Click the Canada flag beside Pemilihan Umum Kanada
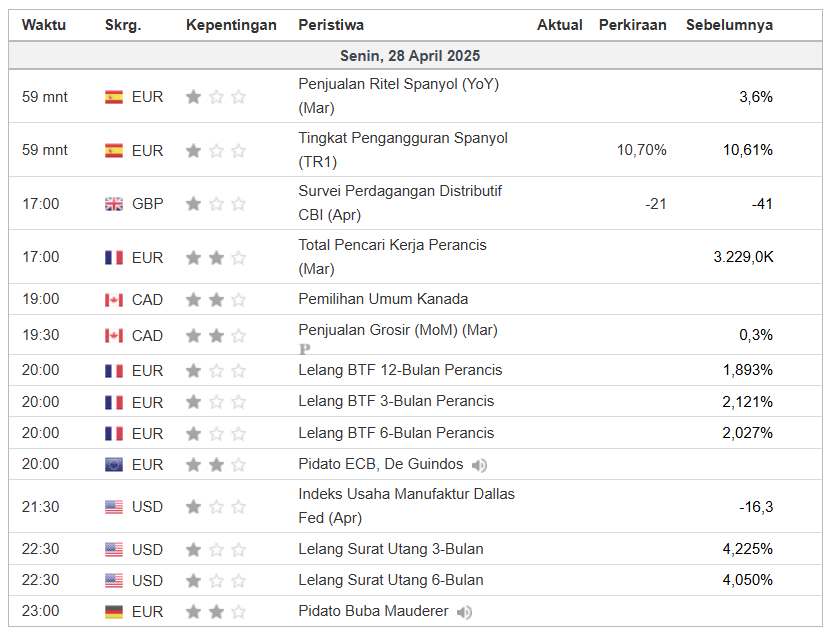Image resolution: width=834 pixels, height=635 pixels. (114, 300)
